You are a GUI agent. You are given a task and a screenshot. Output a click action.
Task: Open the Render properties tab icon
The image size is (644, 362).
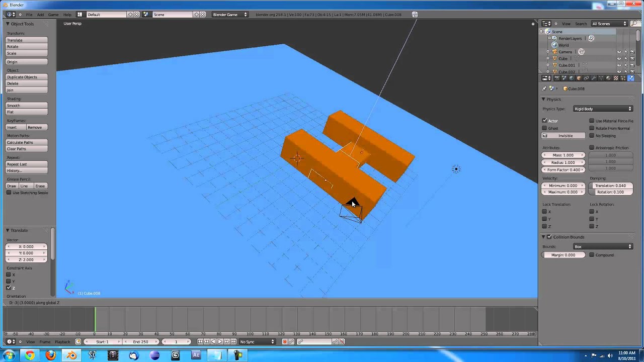coord(557,78)
